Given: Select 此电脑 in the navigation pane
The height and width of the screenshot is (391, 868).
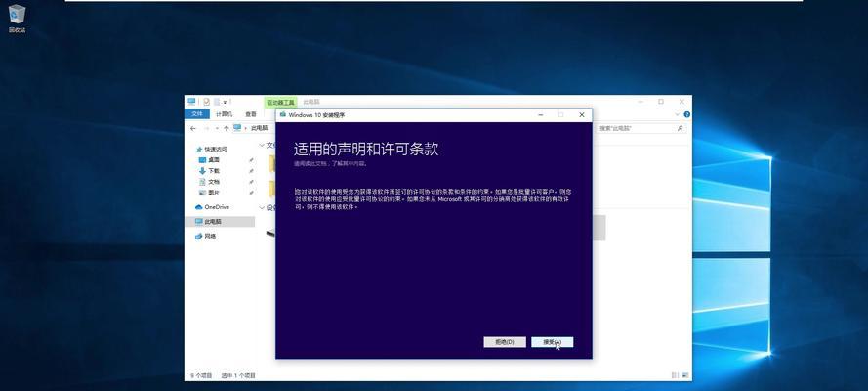Looking at the screenshot, I should tap(220, 222).
